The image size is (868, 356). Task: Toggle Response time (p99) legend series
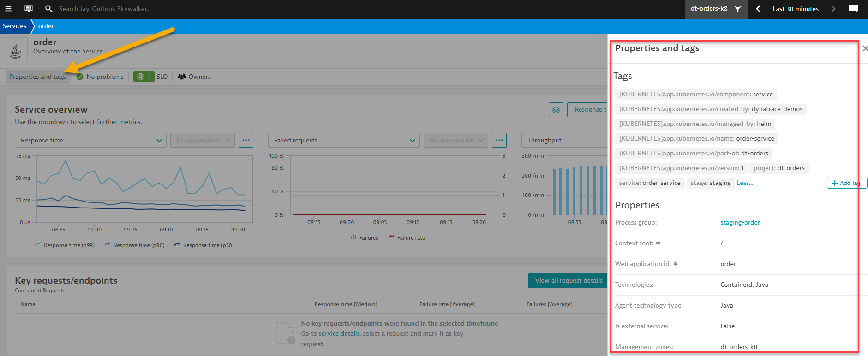tap(65, 245)
